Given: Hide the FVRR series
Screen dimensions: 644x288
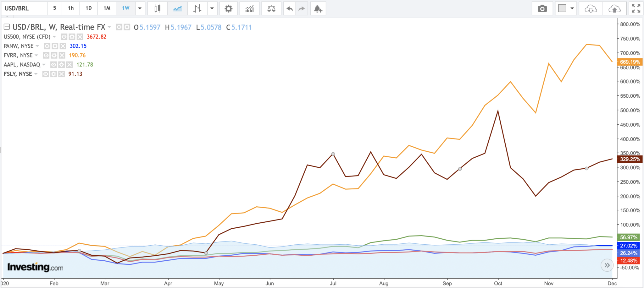Looking at the screenshot, I should click(46, 56).
